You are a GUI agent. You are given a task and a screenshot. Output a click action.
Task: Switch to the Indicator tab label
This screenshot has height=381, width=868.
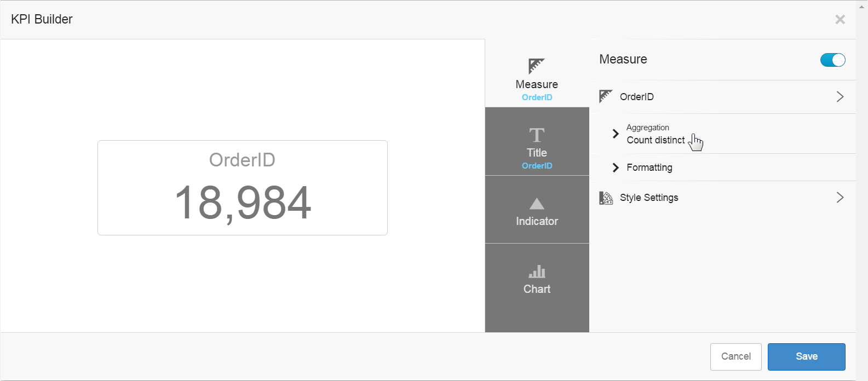(x=537, y=221)
